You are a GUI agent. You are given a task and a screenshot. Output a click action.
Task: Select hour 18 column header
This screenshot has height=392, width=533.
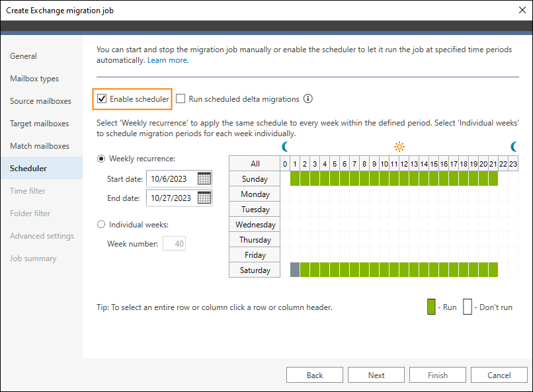(x=464, y=164)
